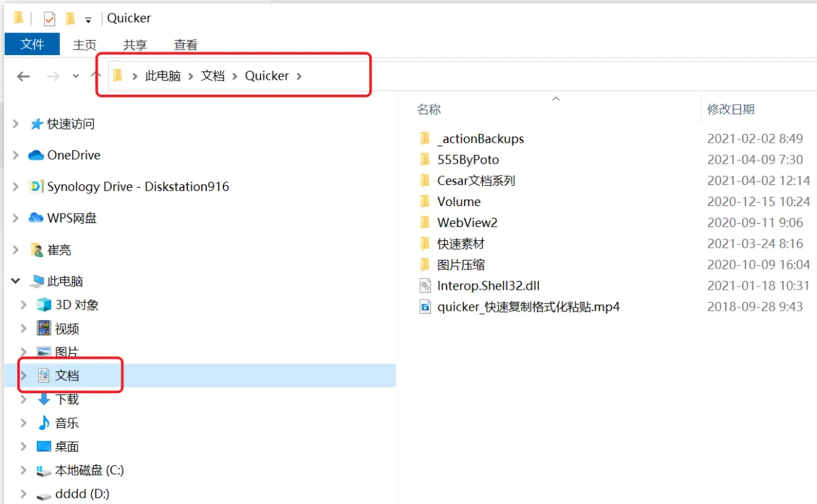
Task: Open the 共享 ribbon tab
Action: [x=135, y=45]
